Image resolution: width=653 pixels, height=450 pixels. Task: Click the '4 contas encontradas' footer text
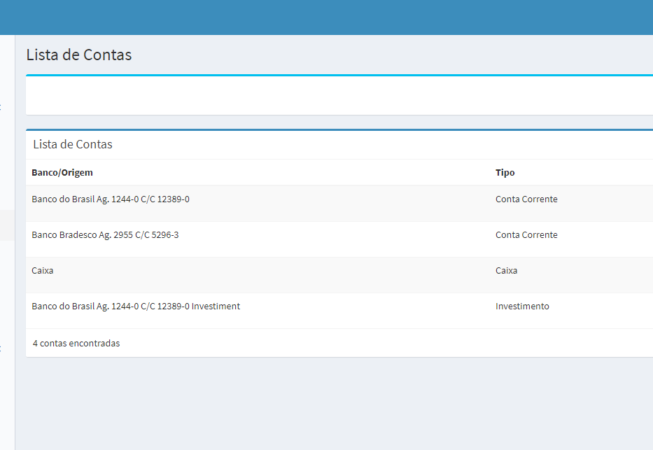[76, 343]
